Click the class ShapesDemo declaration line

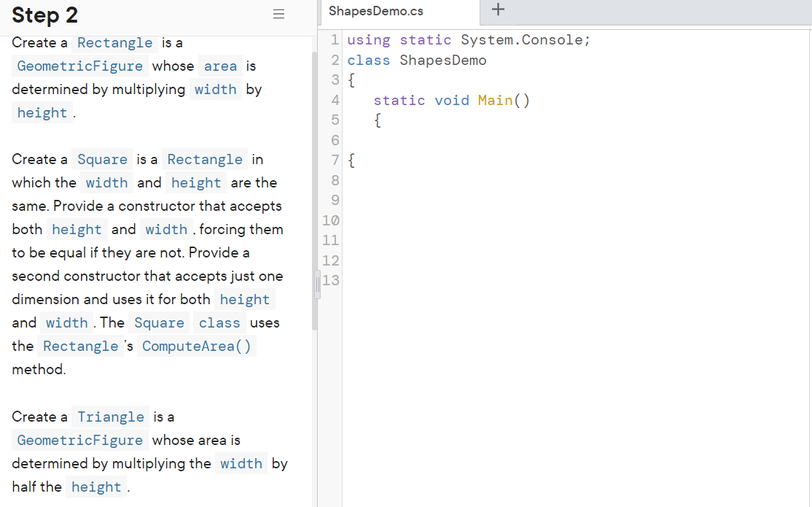coord(415,60)
